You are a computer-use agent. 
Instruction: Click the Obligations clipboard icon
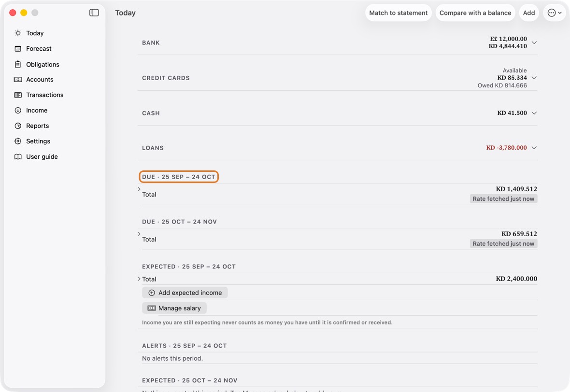click(18, 64)
